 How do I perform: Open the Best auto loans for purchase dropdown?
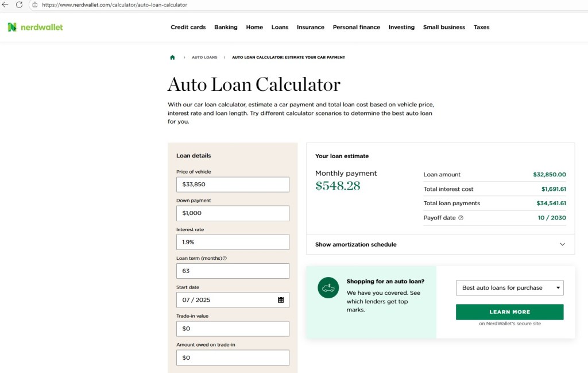click(509, 288)
